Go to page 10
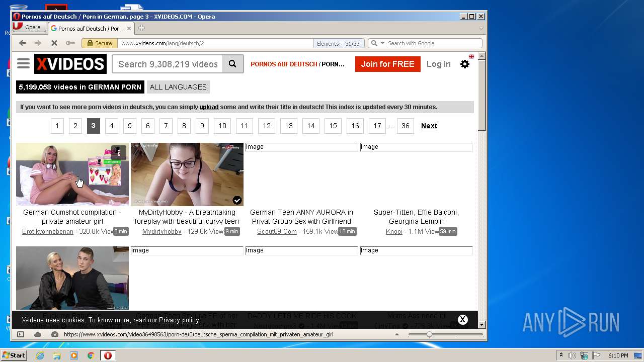This screenshot has width=644, height=362. [222, 126]
